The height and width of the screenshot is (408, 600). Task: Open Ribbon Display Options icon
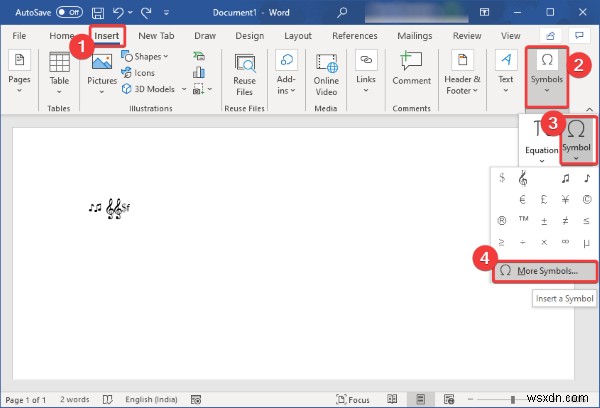[484, 12]
